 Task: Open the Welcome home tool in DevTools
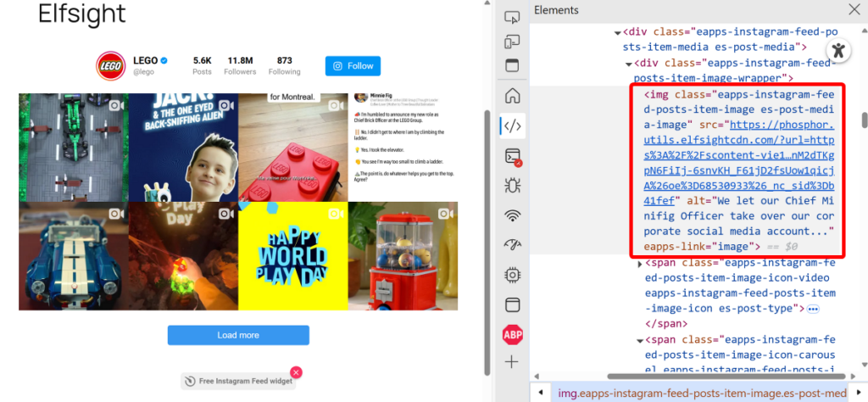coord(513,96)
